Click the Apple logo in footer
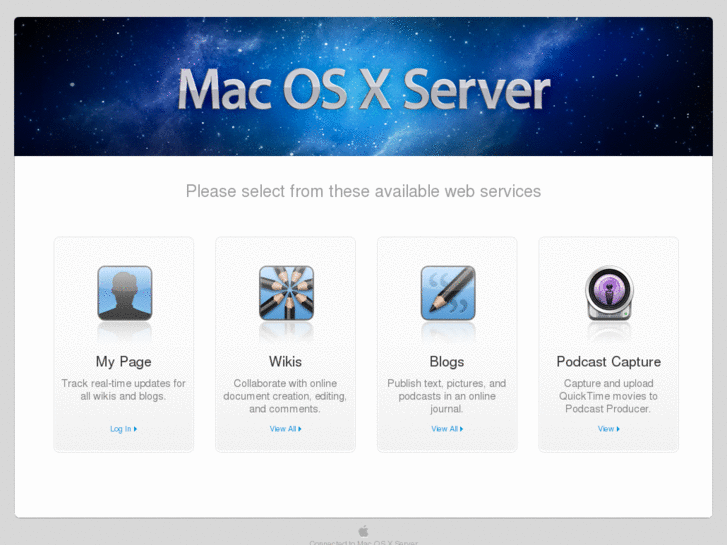This screenshot has height=545, width=727. (x=364, y=530)
